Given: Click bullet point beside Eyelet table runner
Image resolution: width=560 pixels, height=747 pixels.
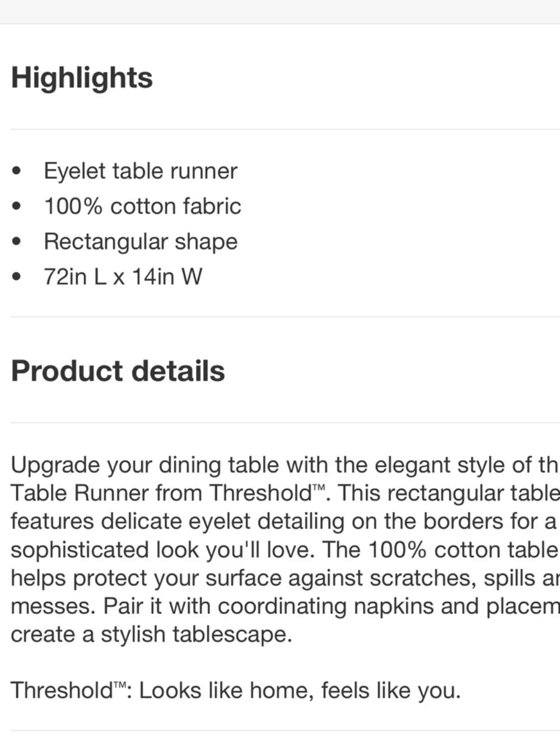Looking at the screenshot, I should [17, 171].
